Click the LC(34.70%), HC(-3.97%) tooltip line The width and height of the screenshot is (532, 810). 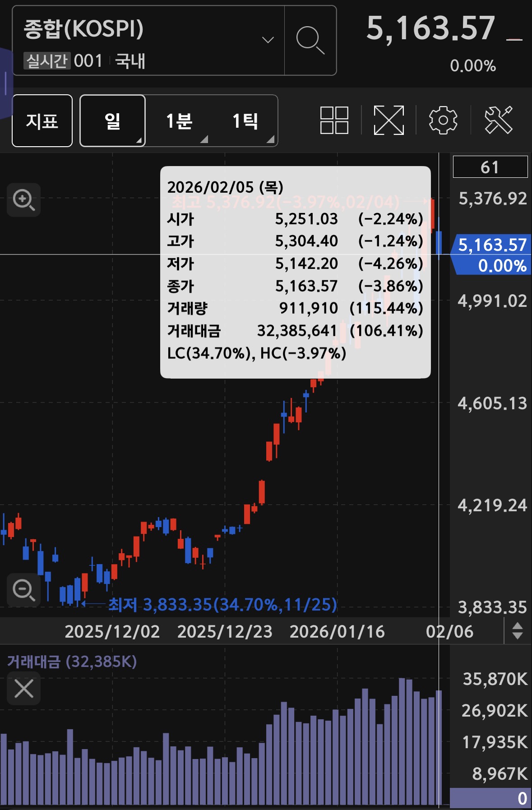click(257, 353)
